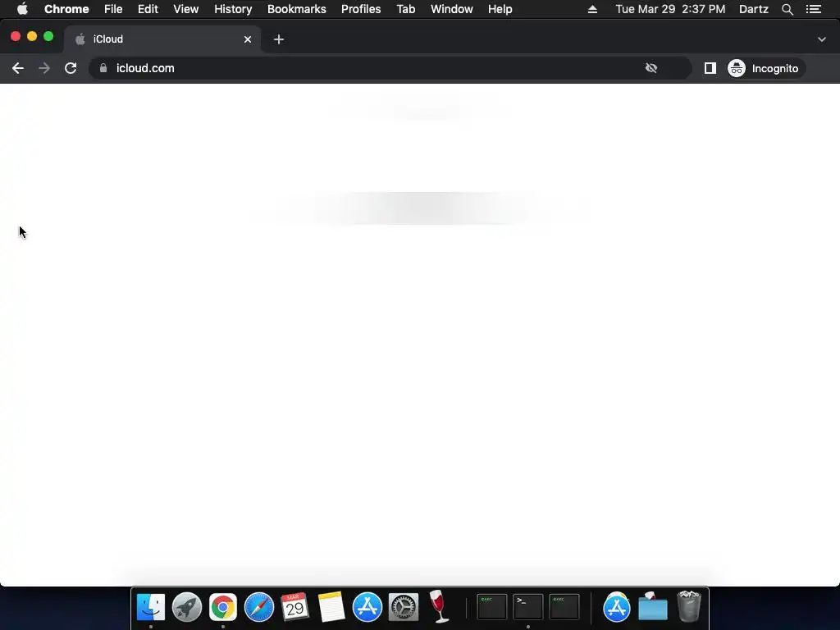Viewport: 840px width, 630px height.
Task: Open the Help menu
Action: point(500,9)
